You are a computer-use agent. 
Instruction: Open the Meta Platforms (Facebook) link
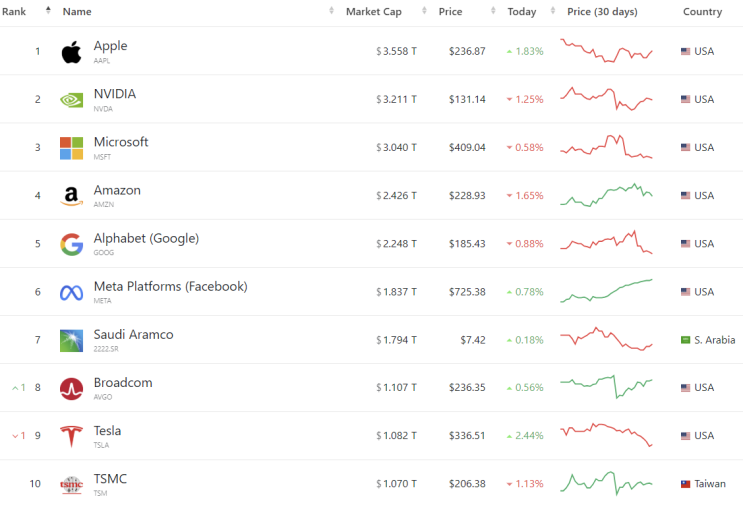point(170,287)
